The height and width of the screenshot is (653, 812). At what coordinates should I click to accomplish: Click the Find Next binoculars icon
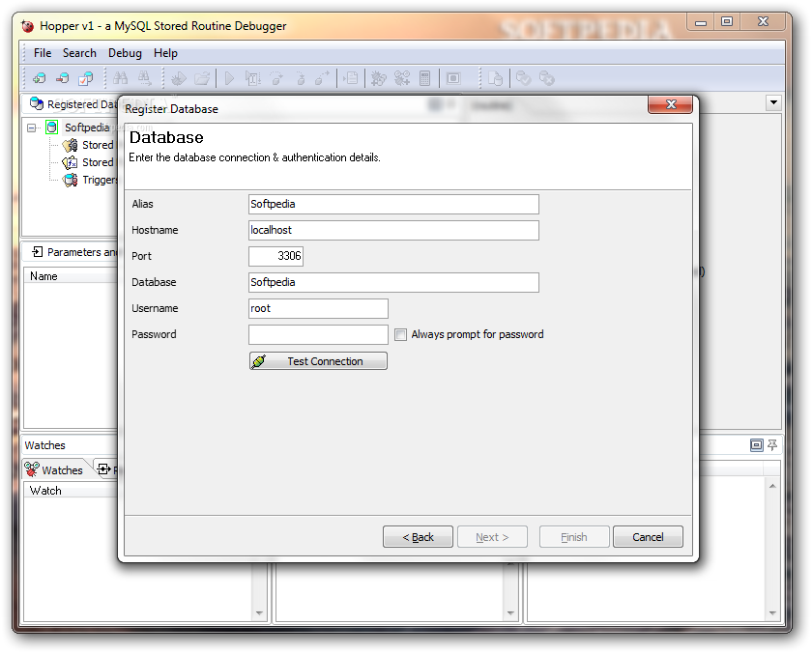click(144, 78)
